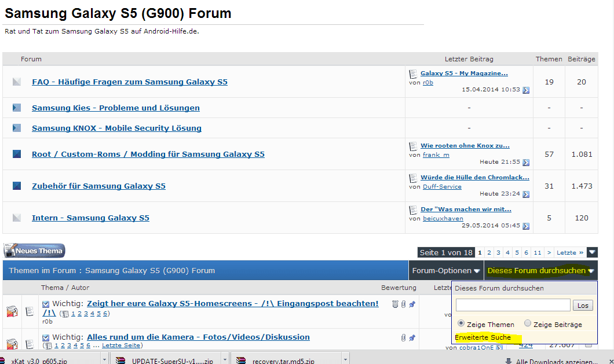Click the Root / Custom-Roms forum status icon

coord(16,154)
